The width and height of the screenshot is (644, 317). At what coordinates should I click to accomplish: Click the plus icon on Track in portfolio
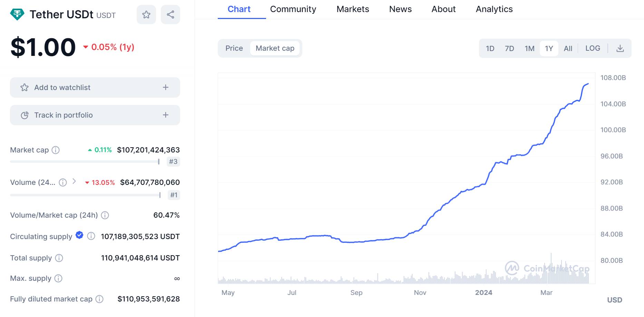tap(166, 115)
